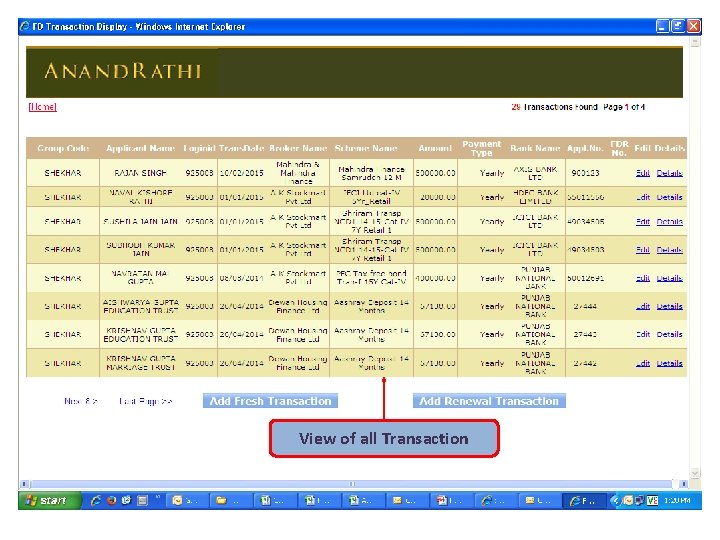Select the Mahindra & Mahindra Finance broker cell
Viewport: 720px width, 540px height.
[298, 173]
